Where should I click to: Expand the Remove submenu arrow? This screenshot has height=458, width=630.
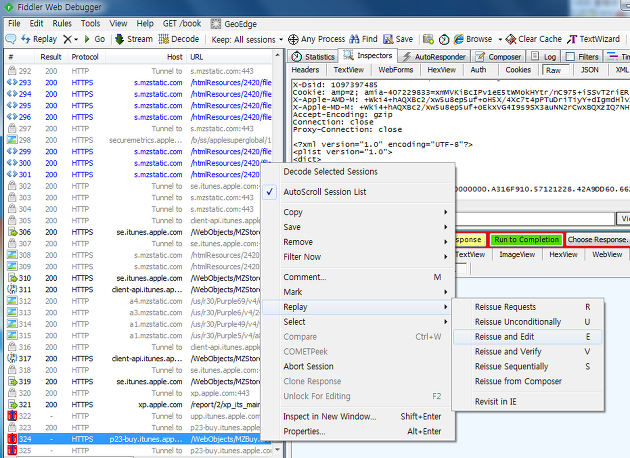[445, 242]
